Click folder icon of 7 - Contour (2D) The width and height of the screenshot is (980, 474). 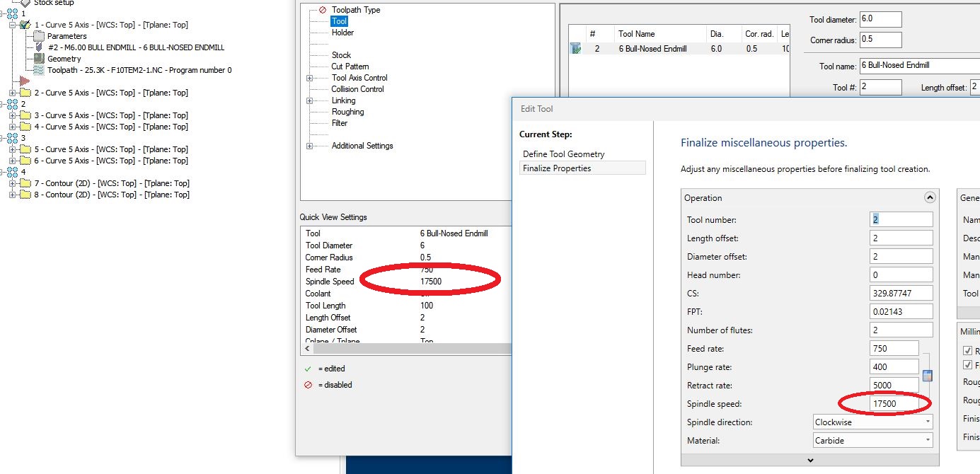[x=25, y=183]
